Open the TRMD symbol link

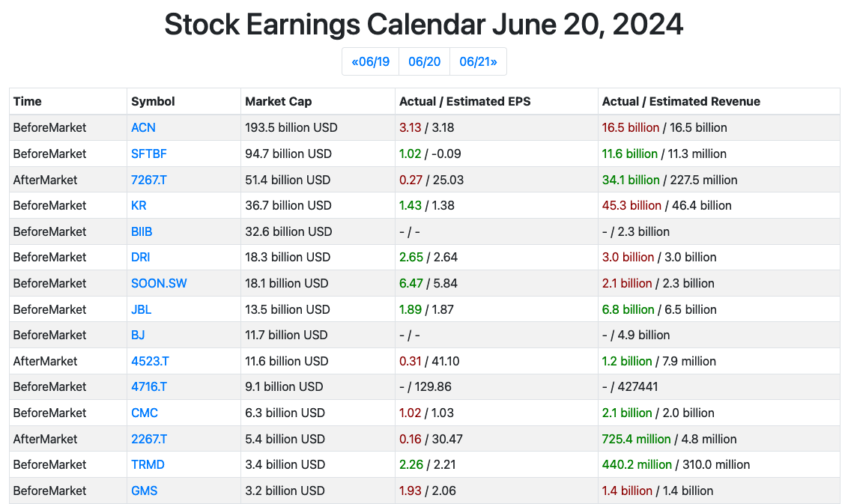coord(148,465)
